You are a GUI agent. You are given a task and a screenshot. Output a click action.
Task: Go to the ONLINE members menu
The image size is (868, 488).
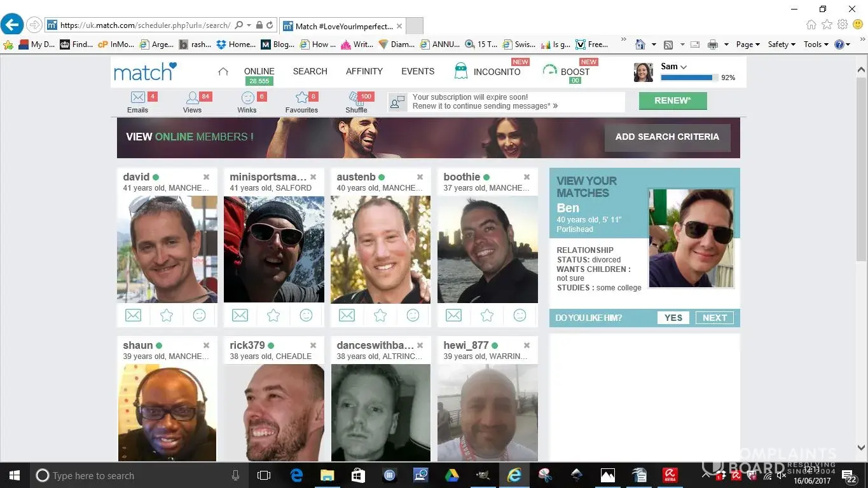[259, 72]
